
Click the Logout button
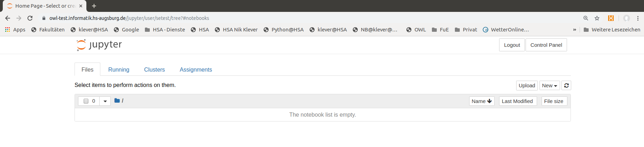point(512,45)
